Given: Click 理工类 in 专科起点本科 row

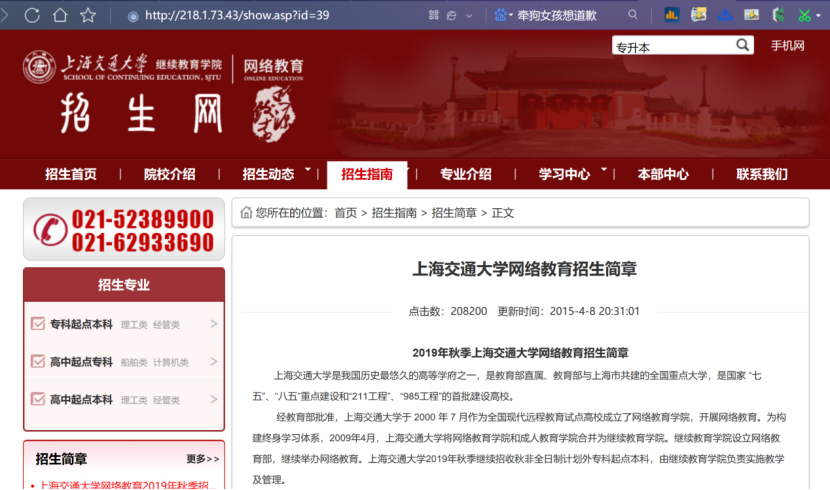Looking at the screenshot, I should 134,325.
